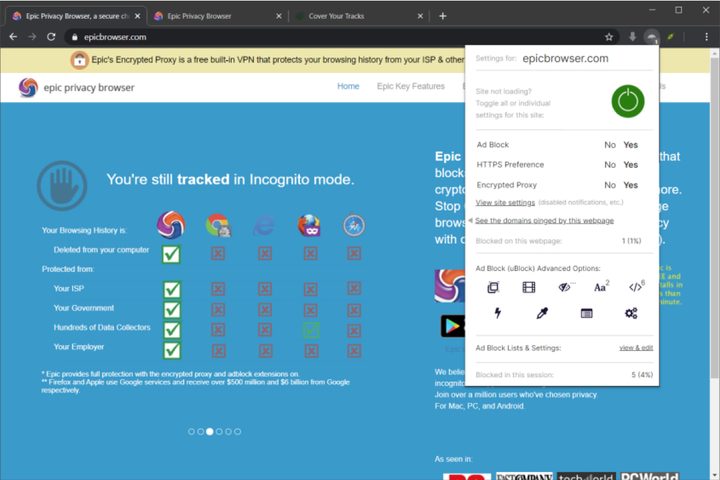Expand the domains pinged by this webpage
720x480 pixels.
pos(544,220)
